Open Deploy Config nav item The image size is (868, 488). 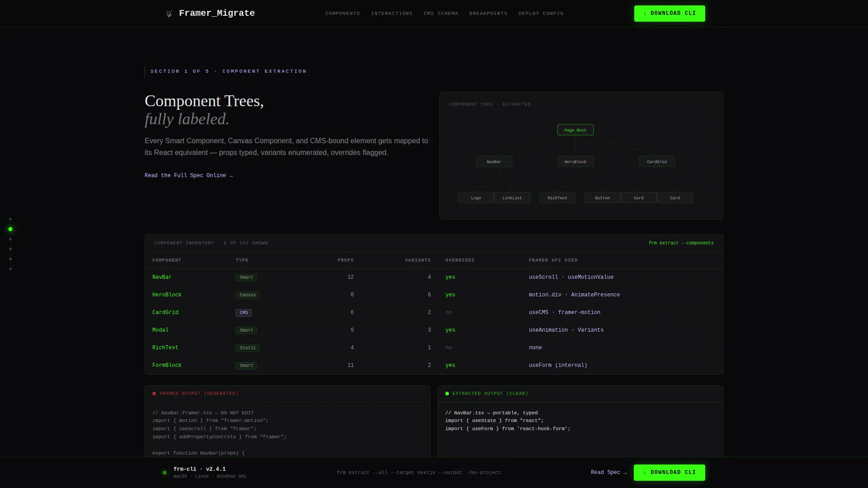coord(541,14)
